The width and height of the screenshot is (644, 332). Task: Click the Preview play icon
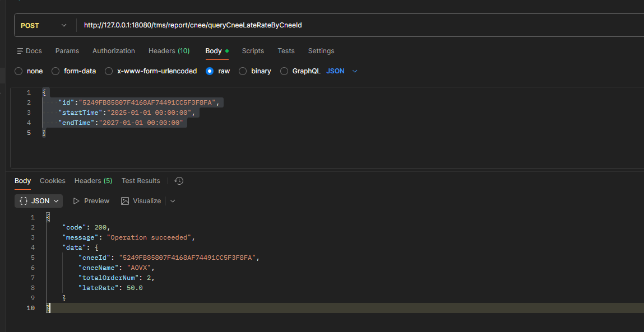pos(77,201)
